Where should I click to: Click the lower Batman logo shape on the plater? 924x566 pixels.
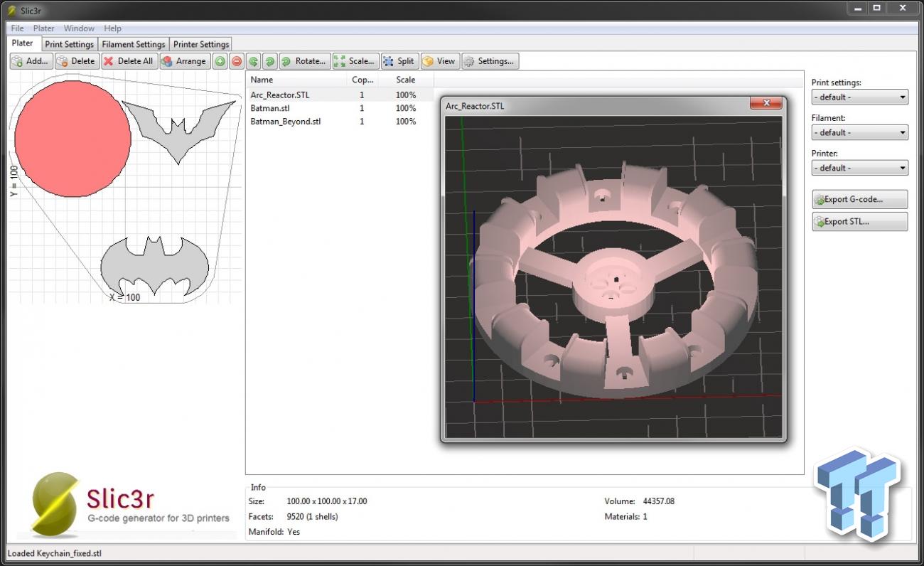pyautogui.click(x=154, y=265)
